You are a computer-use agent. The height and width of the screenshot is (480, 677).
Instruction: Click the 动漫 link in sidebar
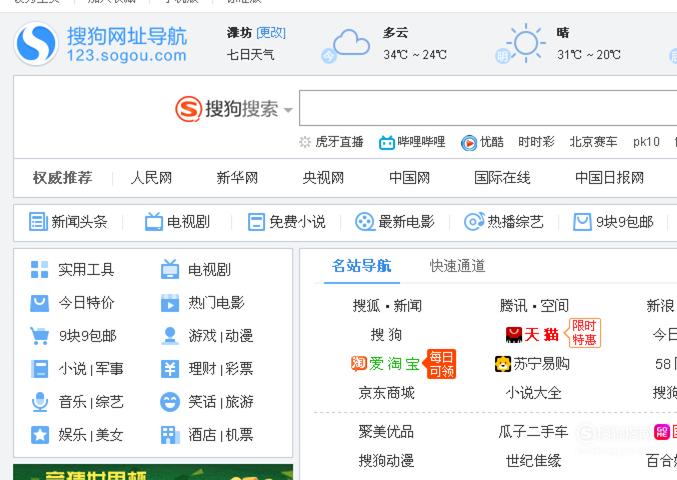click(239, 336)
